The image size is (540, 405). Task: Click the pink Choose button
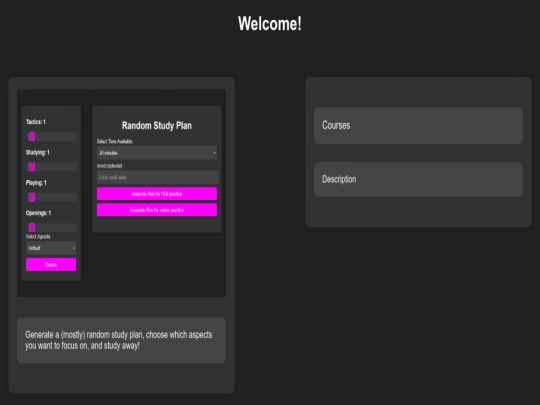[51, 264]
